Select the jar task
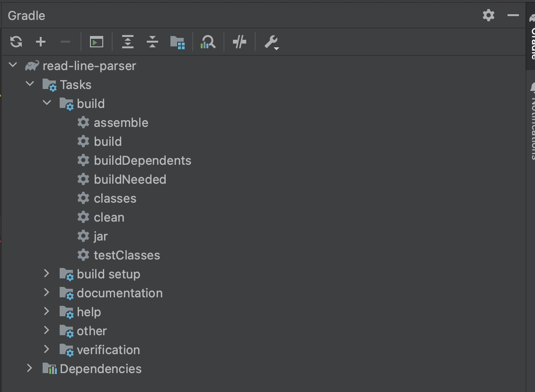Image resolution: width=535 pixels, height=392 pixels. pos(101,236)
